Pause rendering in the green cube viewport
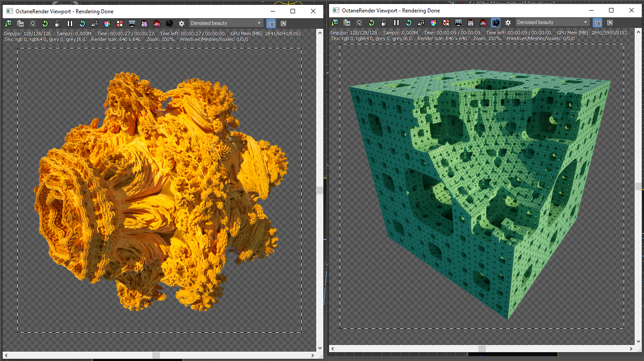Viewport: 644px width, 361px height. tap(396, 22)
